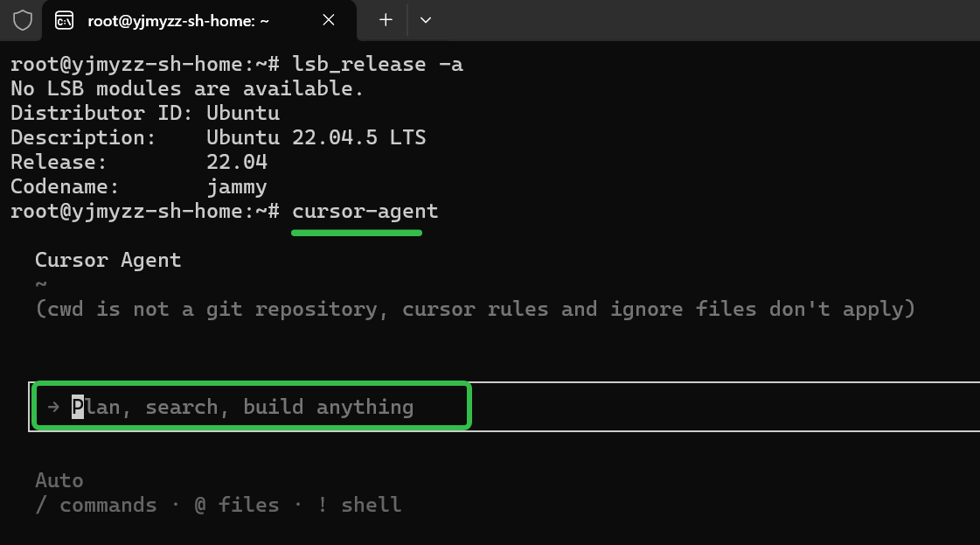The image size is (980, 545).
Task: Click the 'lsb_release -a' command text
Action: [x=378, y=65]
